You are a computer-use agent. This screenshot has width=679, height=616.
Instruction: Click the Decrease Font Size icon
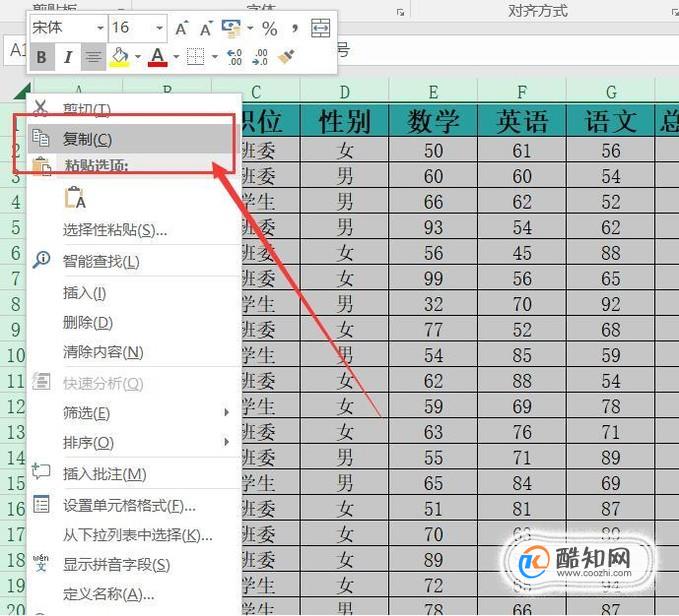point(207,29)
